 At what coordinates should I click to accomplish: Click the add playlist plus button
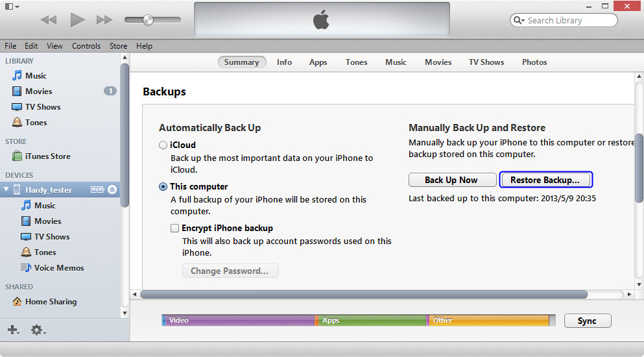click(x=13, y=330)
